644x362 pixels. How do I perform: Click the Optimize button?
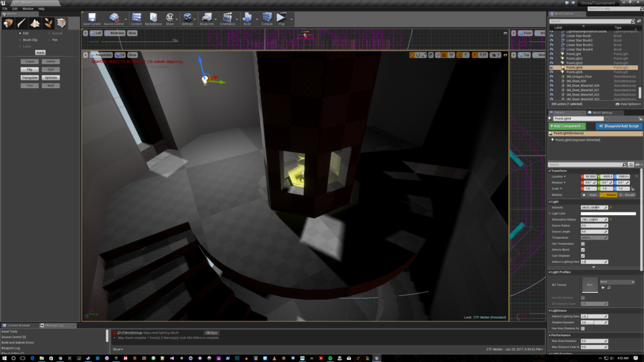coord(50,77)
